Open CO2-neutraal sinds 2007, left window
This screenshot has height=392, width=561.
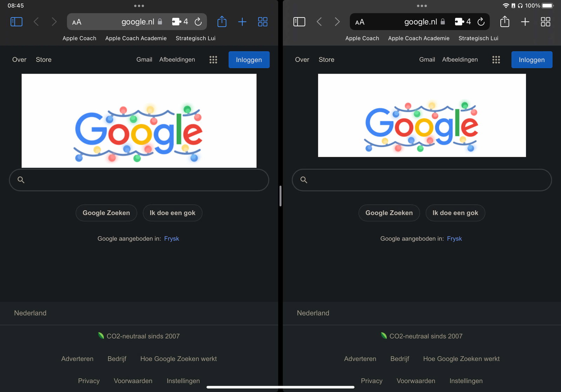tap(139, 336)
